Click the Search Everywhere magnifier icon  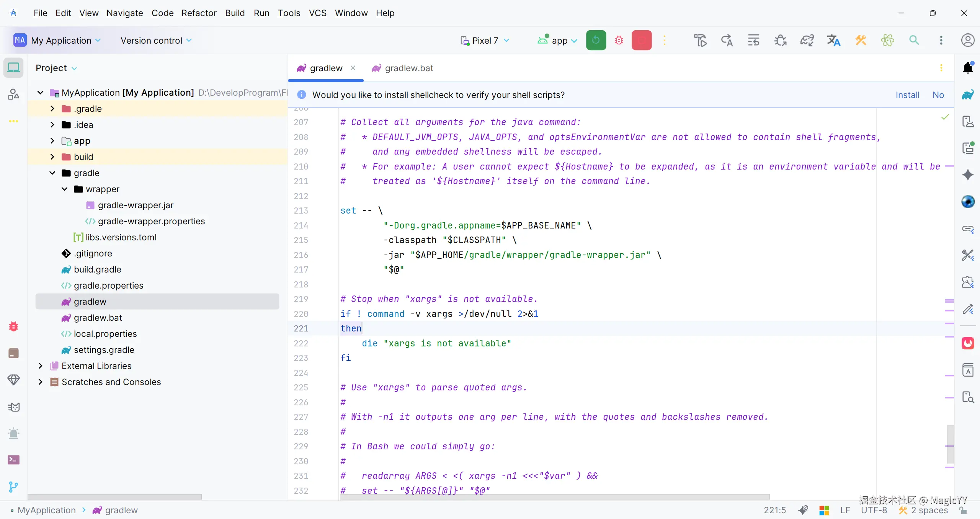[x=914, y=40]
